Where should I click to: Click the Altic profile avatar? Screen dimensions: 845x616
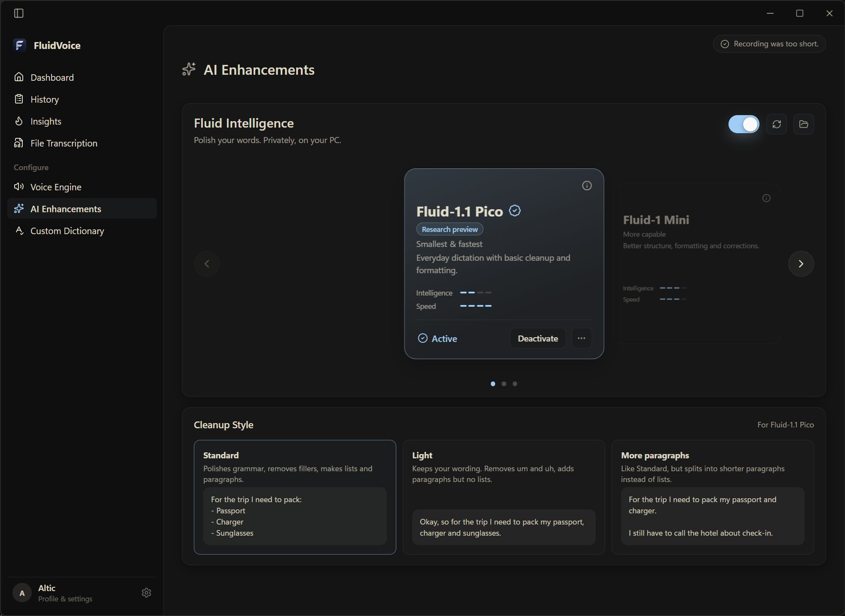click(22, 593)
